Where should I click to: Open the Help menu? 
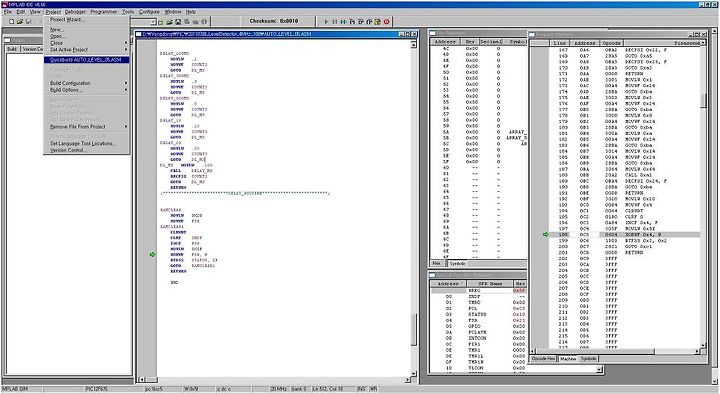point(191,11)
